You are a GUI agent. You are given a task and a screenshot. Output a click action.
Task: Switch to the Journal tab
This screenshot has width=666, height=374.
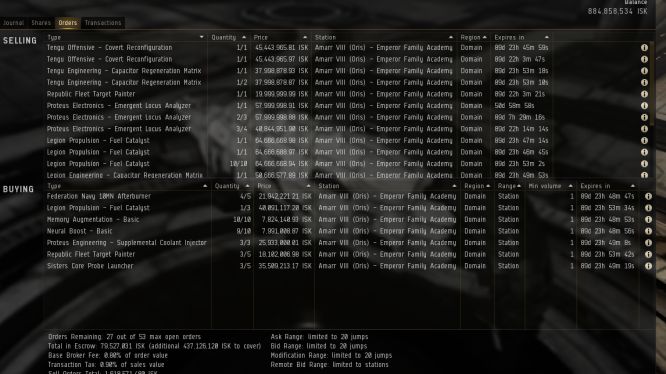[14, 23]
